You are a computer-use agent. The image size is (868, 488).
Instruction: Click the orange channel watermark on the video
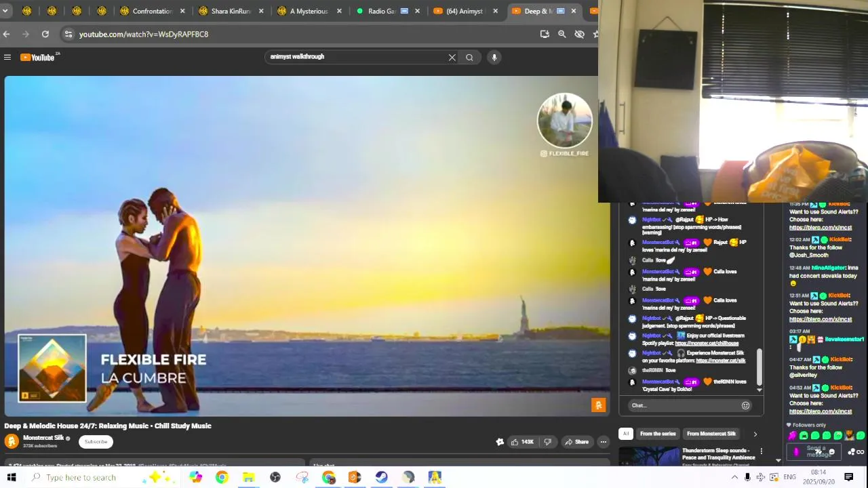(598, 405)
